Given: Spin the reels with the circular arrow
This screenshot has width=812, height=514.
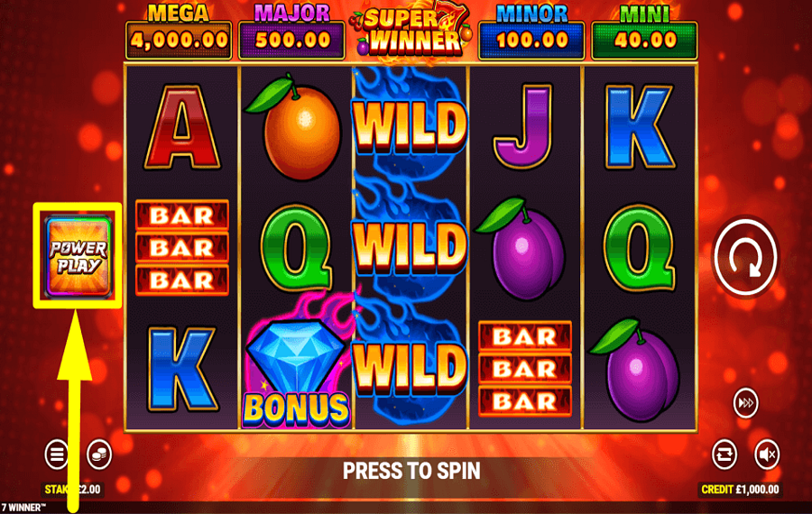Looking at the screenshot, I should point(746,256).
